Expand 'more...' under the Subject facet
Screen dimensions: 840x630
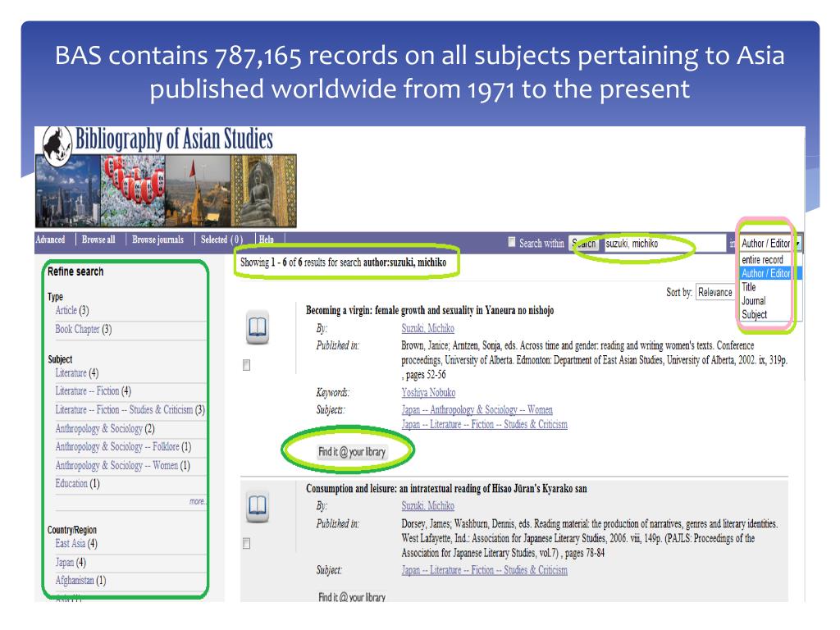[197, 501]
